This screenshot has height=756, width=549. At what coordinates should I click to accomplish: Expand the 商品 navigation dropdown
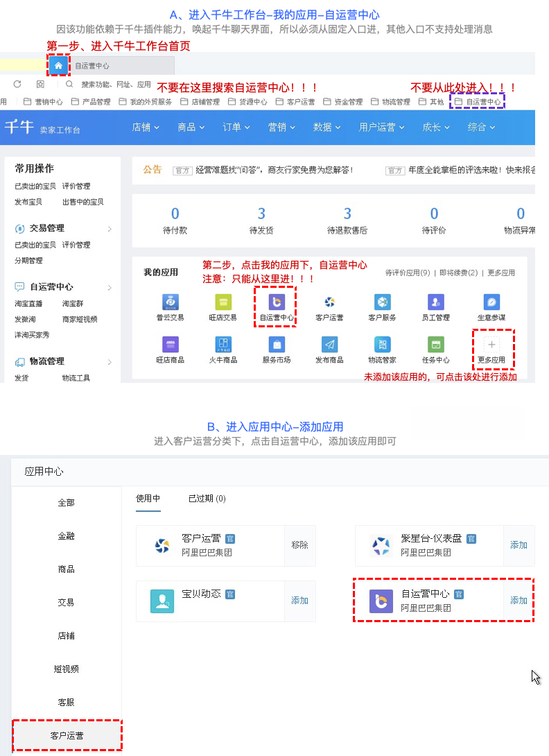tap(191, 128)
